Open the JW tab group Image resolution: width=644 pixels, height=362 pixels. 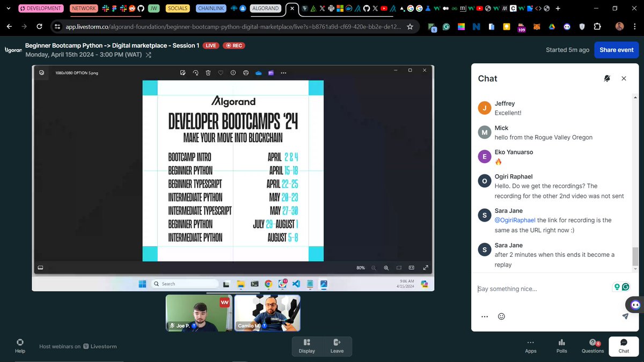click(x=154, y=9)
